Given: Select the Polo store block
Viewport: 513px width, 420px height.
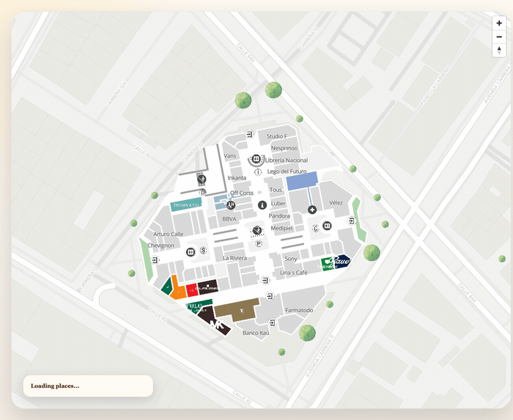Looking at the screenshot, I should [x=199, y=306].
